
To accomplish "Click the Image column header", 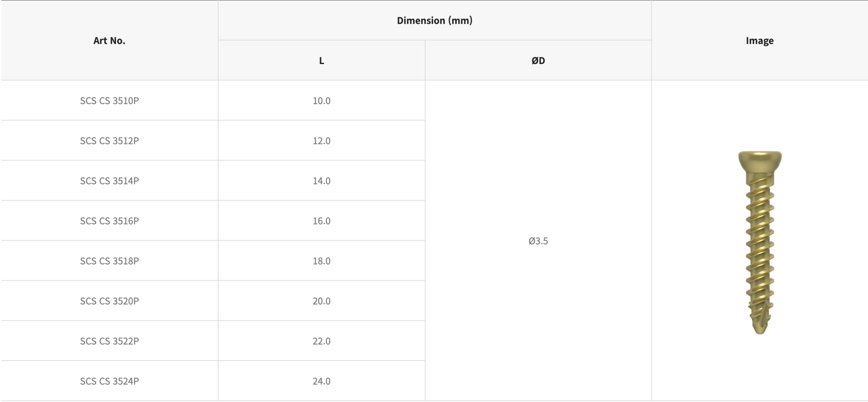I will click(759, 41).
